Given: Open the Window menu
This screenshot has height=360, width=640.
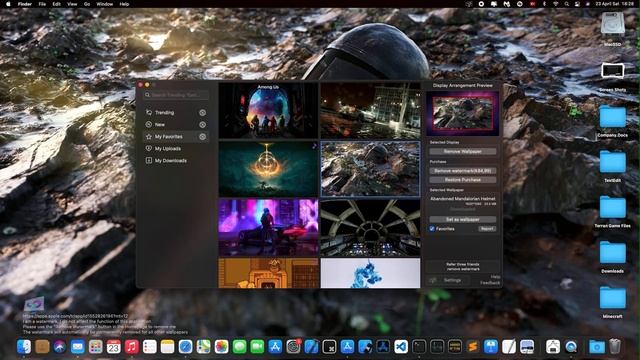Looking at the screenshot, I should 104,4.
